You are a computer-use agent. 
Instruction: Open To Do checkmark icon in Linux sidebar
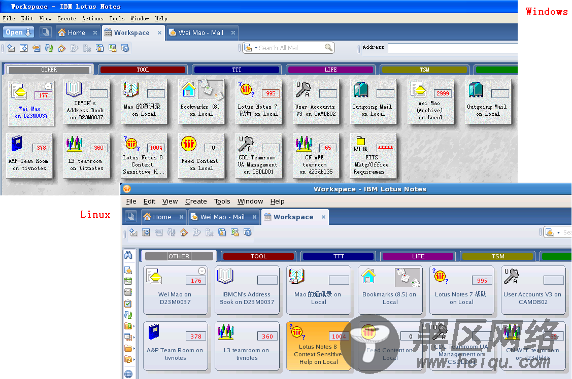128,303
